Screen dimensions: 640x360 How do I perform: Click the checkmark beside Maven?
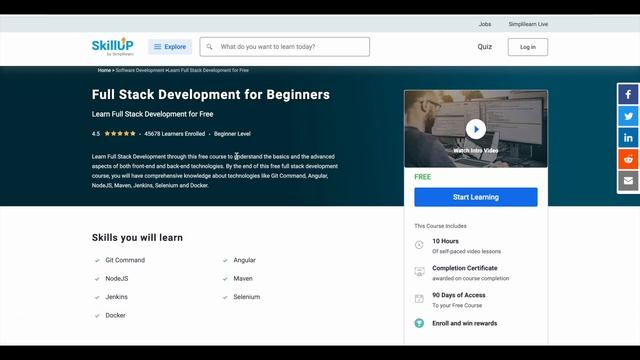click(225, 279)
